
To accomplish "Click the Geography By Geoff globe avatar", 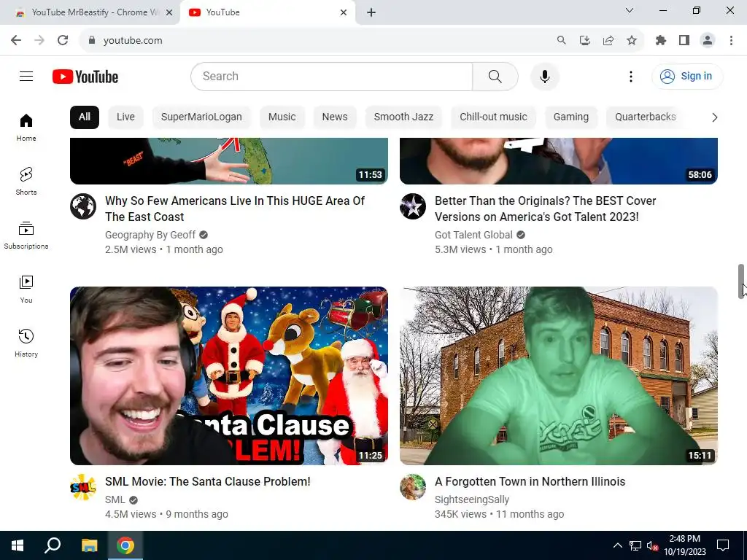I will click(x=83, y=206).
